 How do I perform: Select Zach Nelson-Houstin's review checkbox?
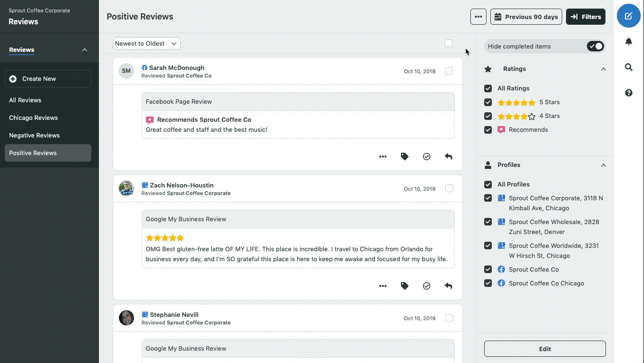click(x=449, y=188)
